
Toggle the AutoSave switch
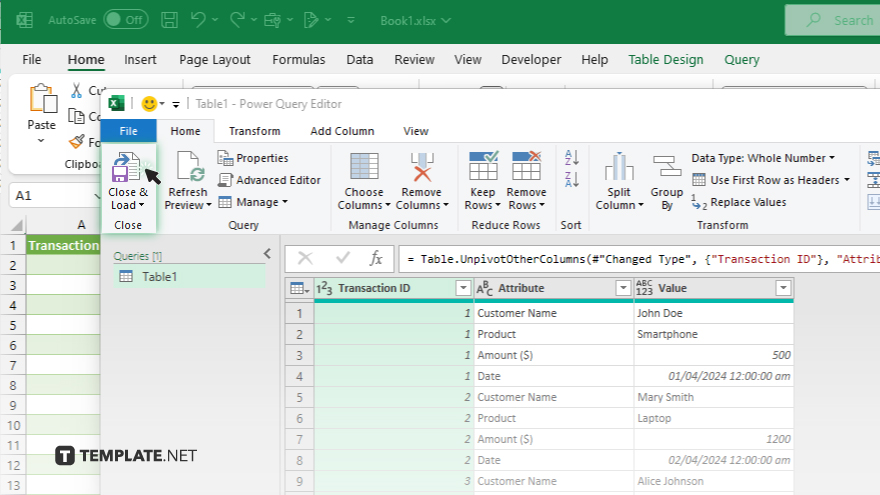pos(126,20)
